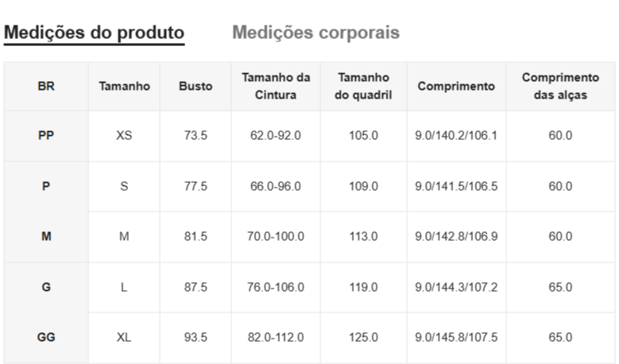Select the P size row label
The width and height of the screenshot is (619, 364).
click(46, 186)
